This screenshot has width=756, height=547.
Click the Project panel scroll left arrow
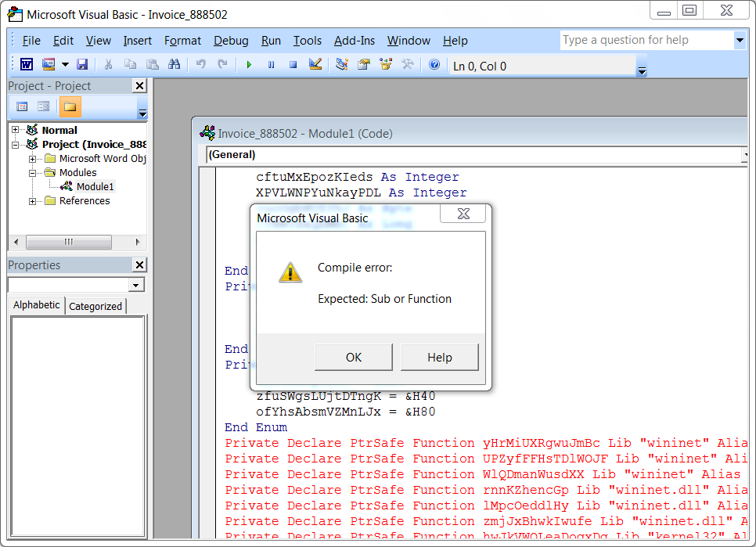(16, 242)
